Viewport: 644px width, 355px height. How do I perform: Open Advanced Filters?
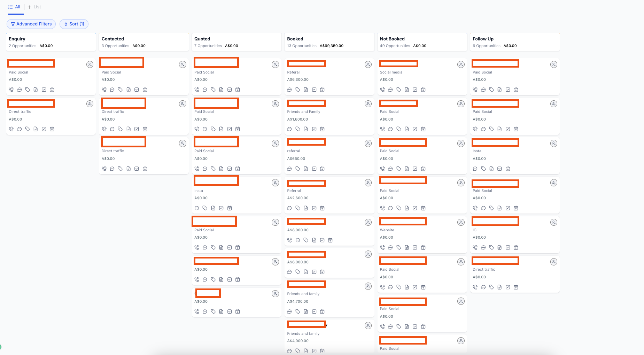(x=31, y=24)
